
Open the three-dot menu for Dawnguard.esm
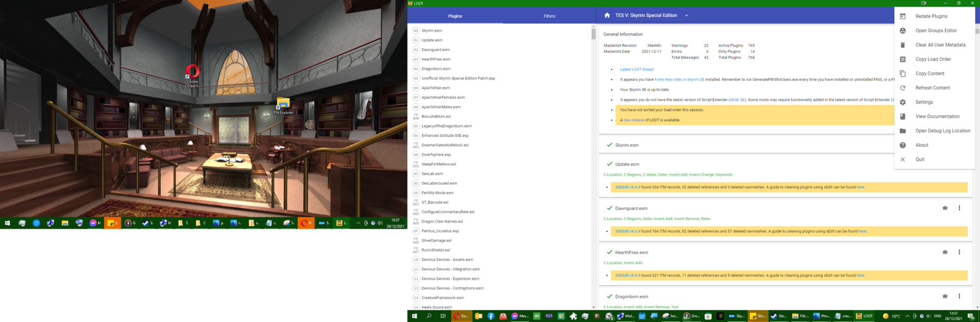(959, 208)
